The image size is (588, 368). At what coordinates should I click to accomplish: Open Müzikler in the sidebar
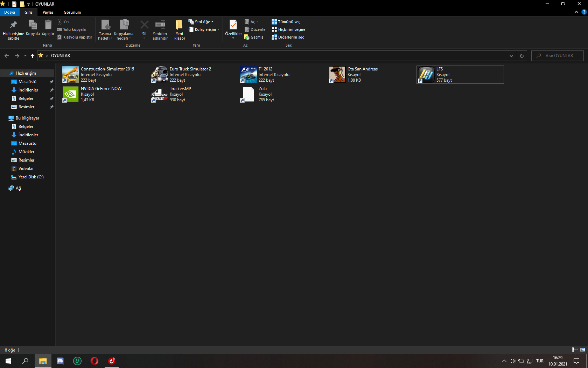tap(27, 152)
